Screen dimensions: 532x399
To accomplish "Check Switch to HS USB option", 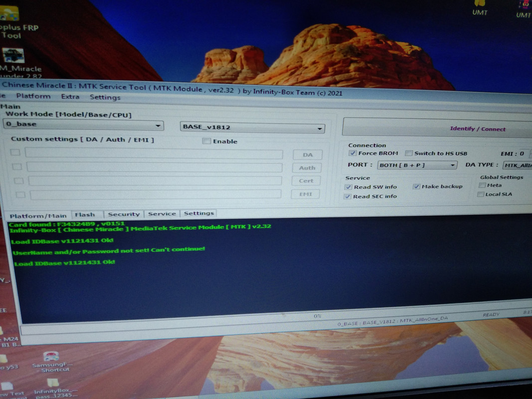I will coord(408,153).
